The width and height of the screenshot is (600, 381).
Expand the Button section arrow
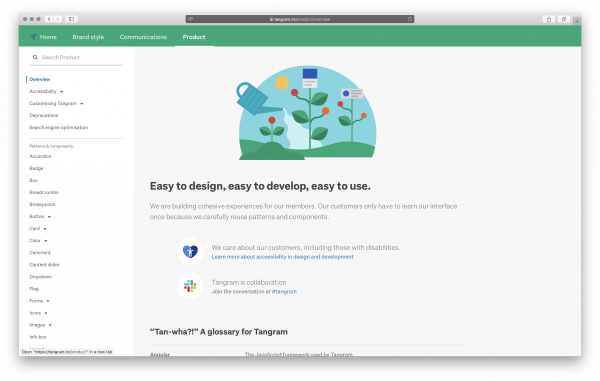tap(49, 217)
